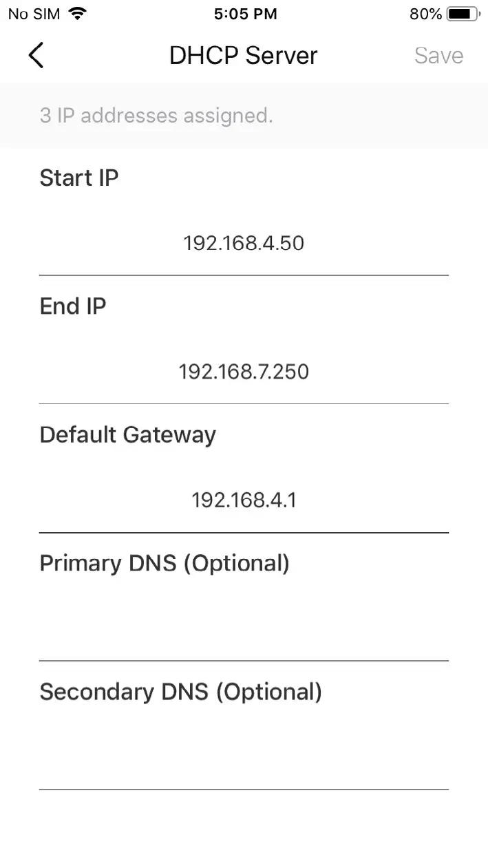The width and height of the screenshot is (488, 868).
Task: Edit the Default Gateway value 192.168.4.1
Action: (x=244, y=500)
